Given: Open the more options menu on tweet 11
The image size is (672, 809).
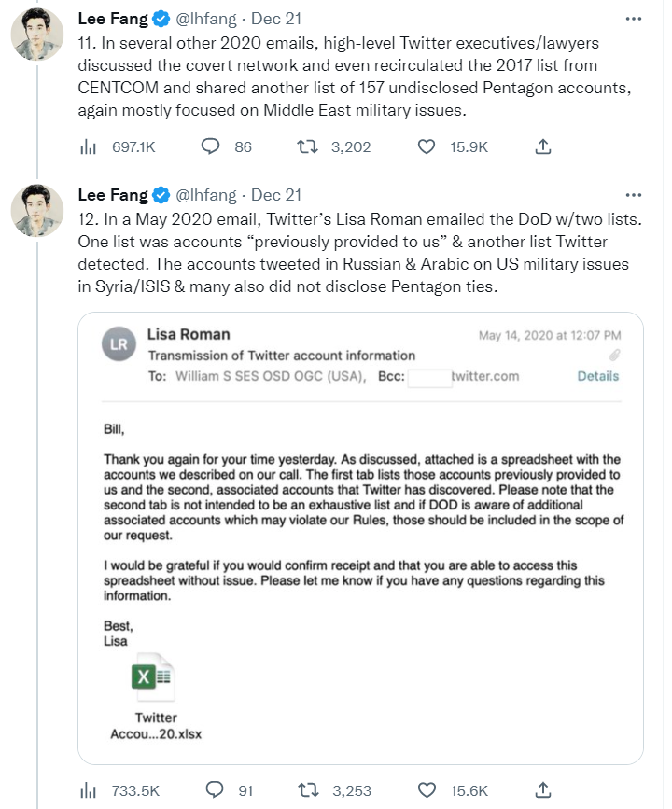Looking at the screenshot, I should coord(634,19).
